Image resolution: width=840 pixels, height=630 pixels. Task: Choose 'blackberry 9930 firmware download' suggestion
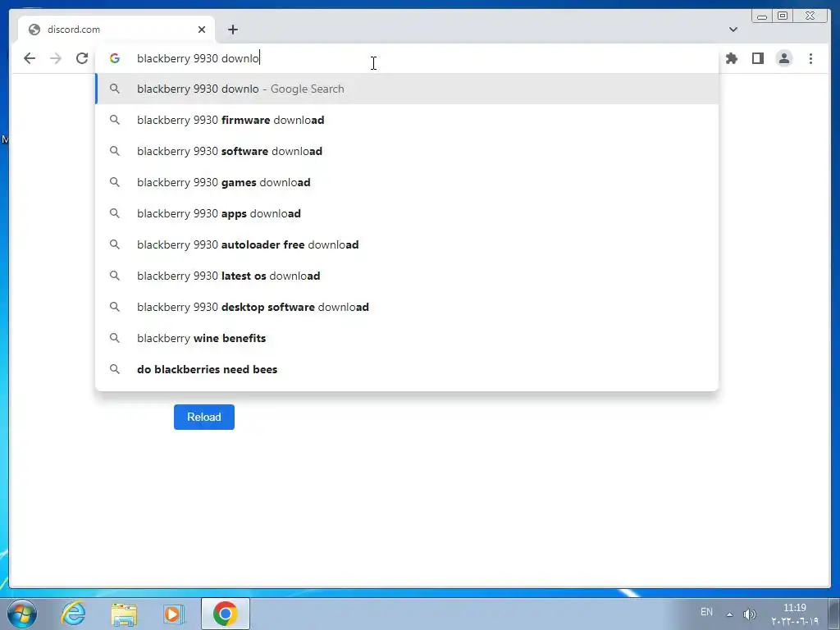click(407, 120)
